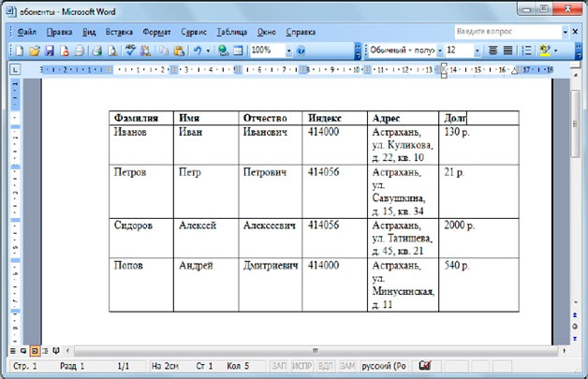This screenshot has width=588, height=379.
Task: Click the Введите вопрос help search field
Action: point(506,31)
